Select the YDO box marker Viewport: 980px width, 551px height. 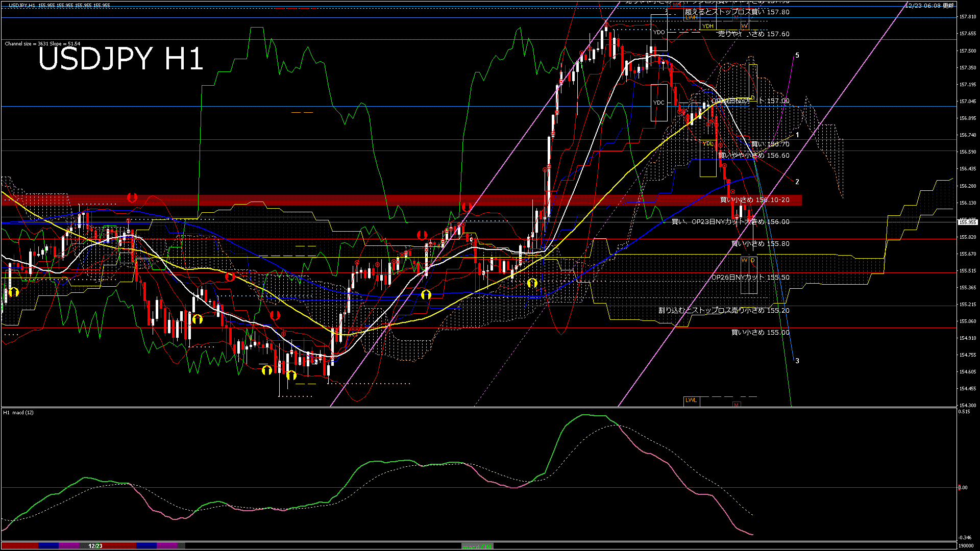(659, 32)
